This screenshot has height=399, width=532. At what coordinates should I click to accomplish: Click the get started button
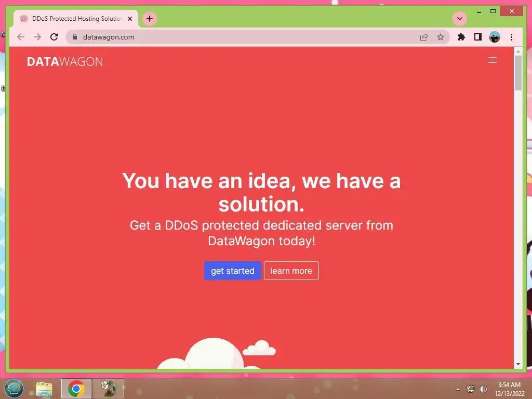click(232, 271)
